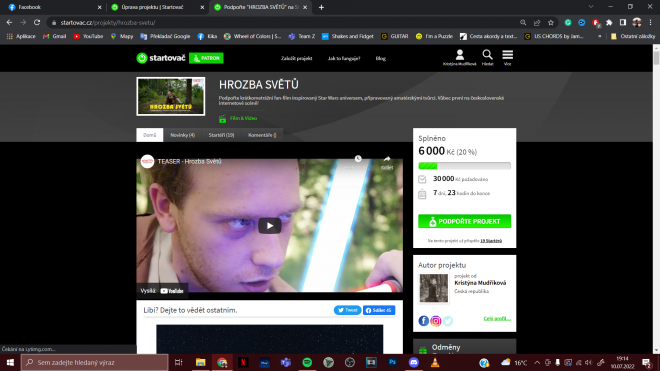The height and width of the screenshot is (371, 660).
Task: Open Jak to funguje? link
Action: [x=344, y=59]
